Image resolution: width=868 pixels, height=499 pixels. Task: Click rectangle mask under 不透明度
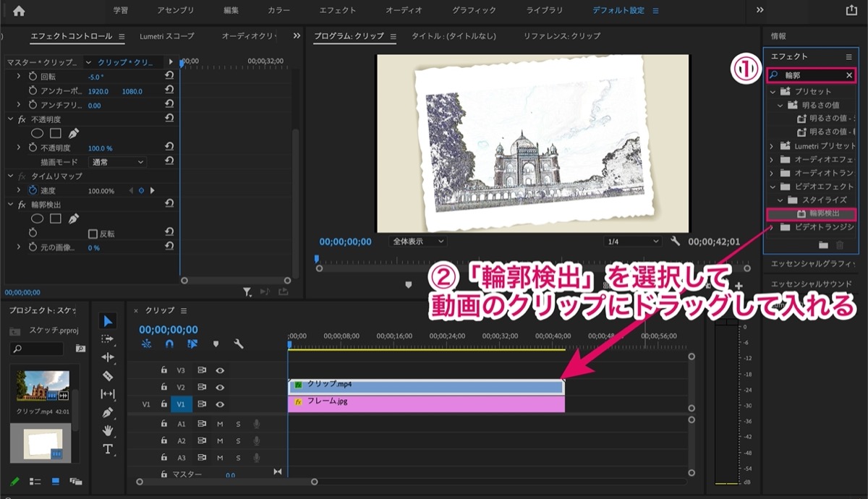coord(55,133)
